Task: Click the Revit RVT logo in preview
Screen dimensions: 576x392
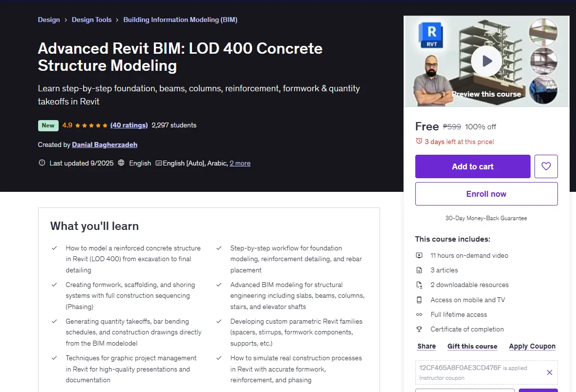Action: 430,35
